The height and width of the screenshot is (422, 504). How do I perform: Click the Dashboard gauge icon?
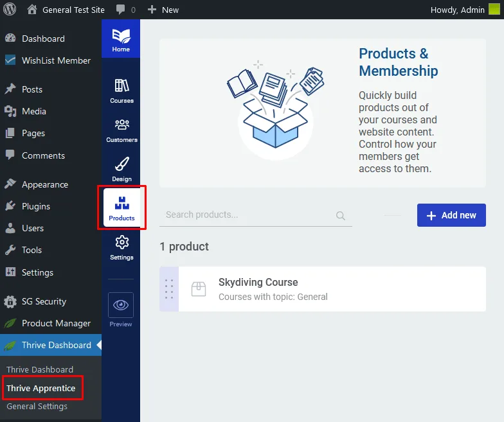pyautogui.click(x=10, y=39)
